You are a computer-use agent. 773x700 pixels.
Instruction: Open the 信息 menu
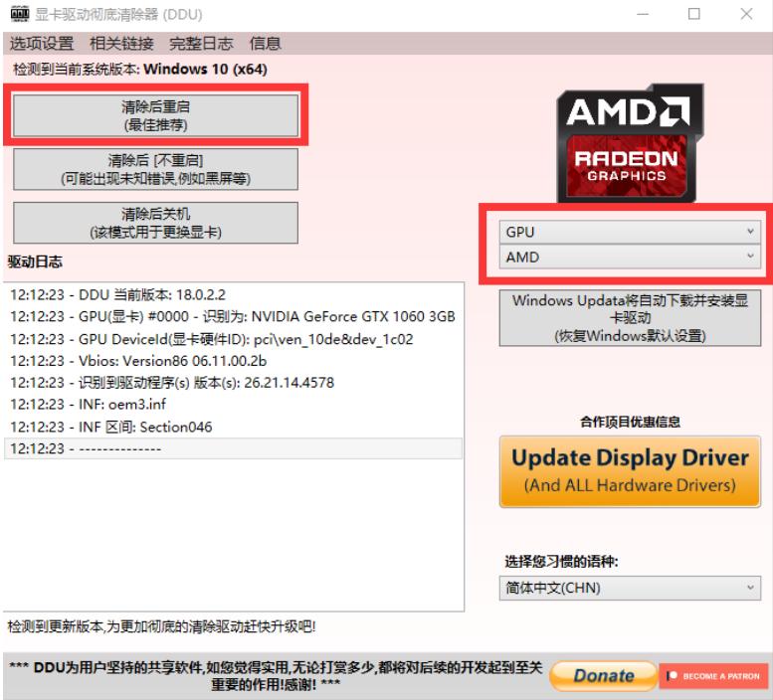coord(266,44)
